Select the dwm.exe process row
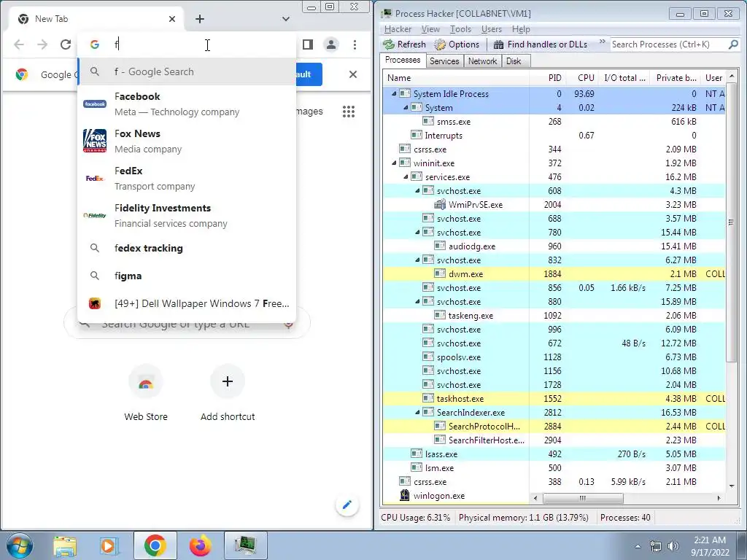This screenshot has width=747, height=560. 554,274
